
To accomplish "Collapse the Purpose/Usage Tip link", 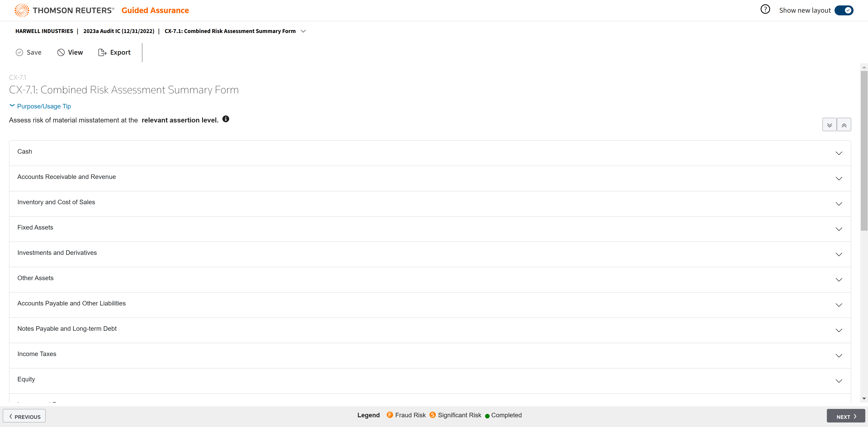I will [x=44, y=106].
